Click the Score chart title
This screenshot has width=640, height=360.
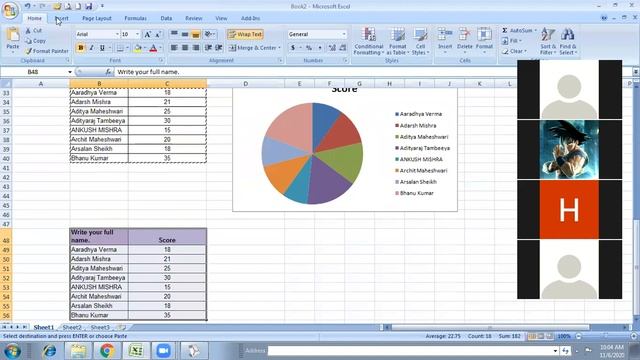click(344, 90)
